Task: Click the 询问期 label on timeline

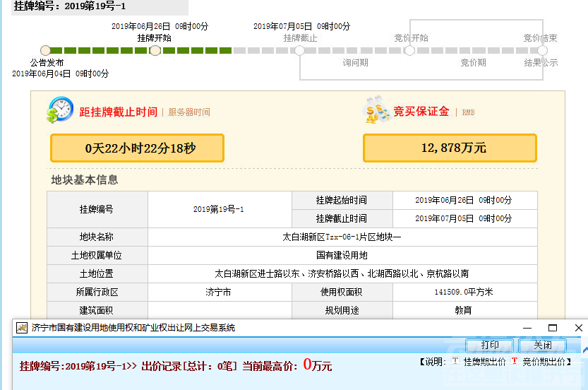Action: click(356, 62)
